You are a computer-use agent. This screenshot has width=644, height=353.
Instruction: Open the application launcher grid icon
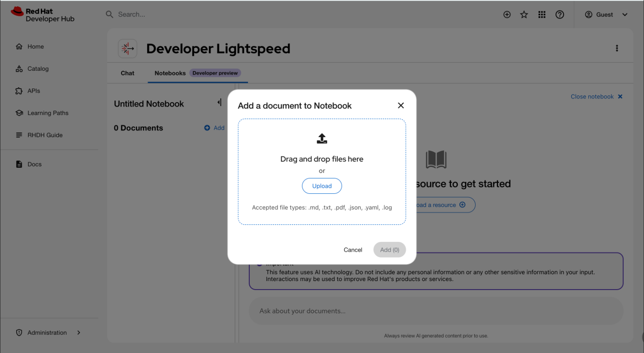[542, 15]
